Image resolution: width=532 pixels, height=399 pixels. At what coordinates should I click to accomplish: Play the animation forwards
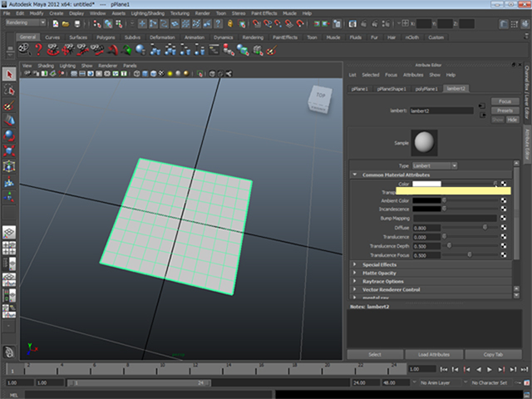click(x=490, y=369)
